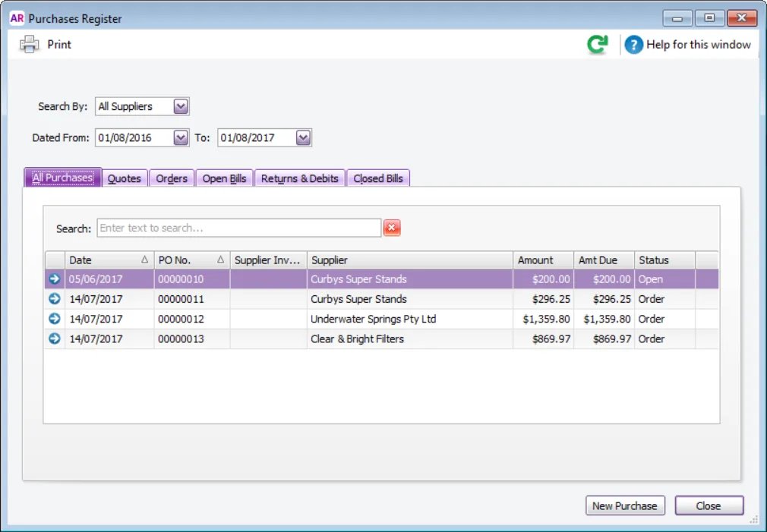Click the $1,359.80 Amount cell
This screenshot has height=532, width=767.
pos(543,319)
